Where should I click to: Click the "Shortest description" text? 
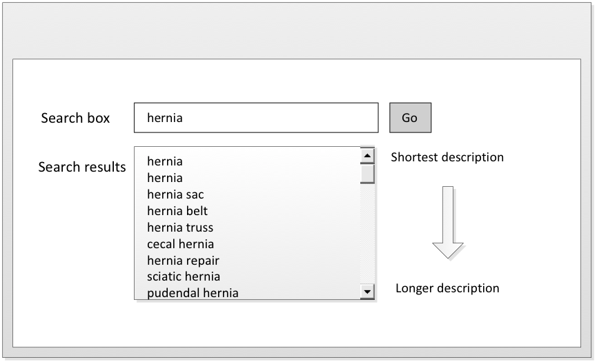point(447,157)
